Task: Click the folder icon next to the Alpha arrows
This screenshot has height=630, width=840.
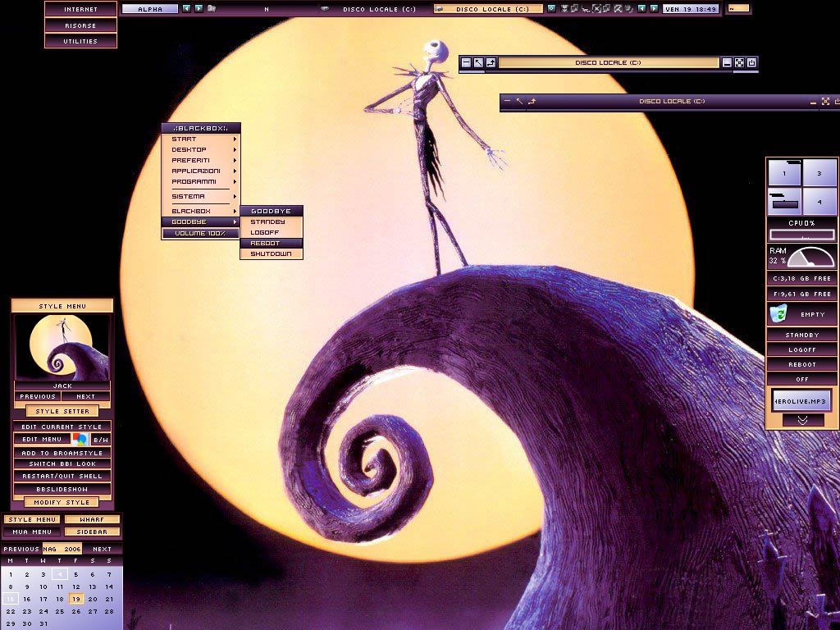Action: (212, 8)
